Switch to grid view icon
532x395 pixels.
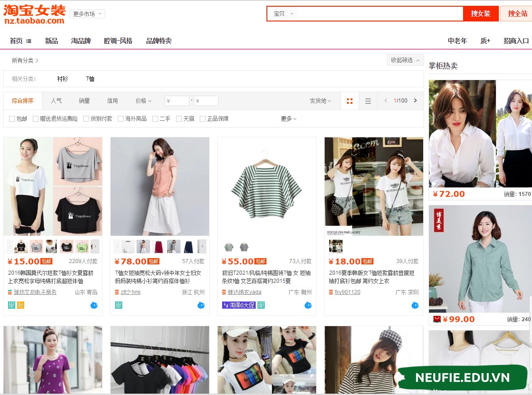tap(349, 101)
